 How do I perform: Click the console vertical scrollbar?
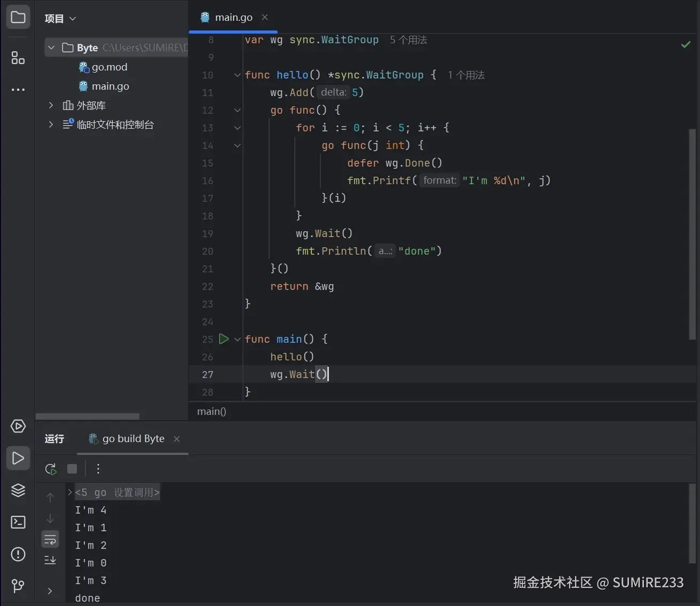pyautogui.click(x=693, y=524)
